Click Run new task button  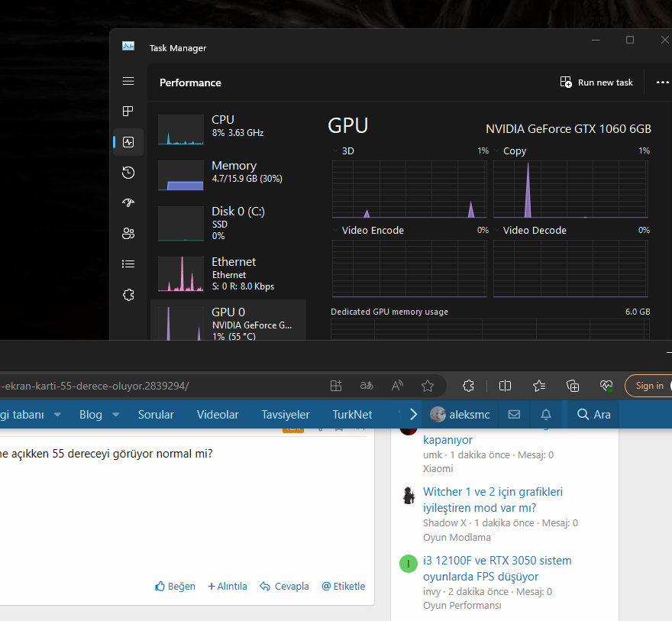(x=596, y=82)
